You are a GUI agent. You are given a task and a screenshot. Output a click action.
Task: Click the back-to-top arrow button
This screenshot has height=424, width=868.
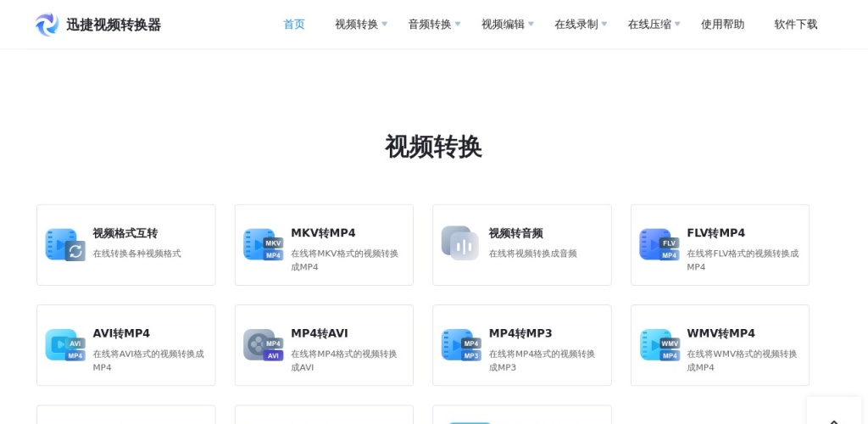[834, 417]
